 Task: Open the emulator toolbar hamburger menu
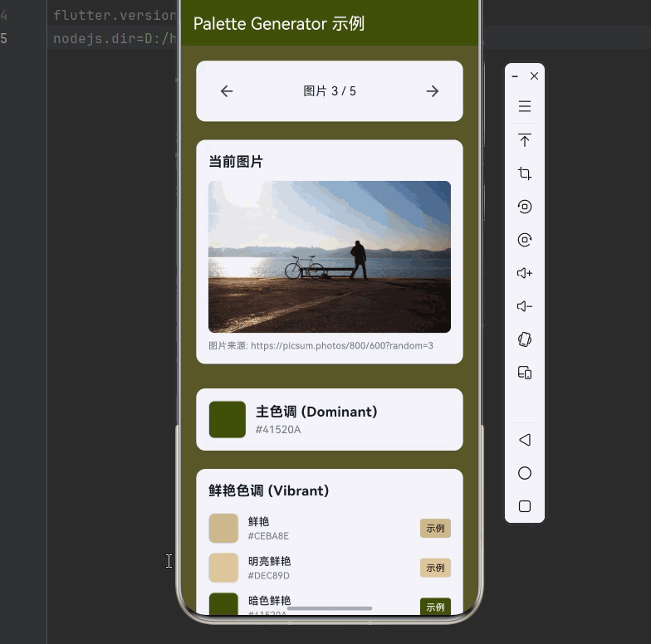(x=525, y=106)
